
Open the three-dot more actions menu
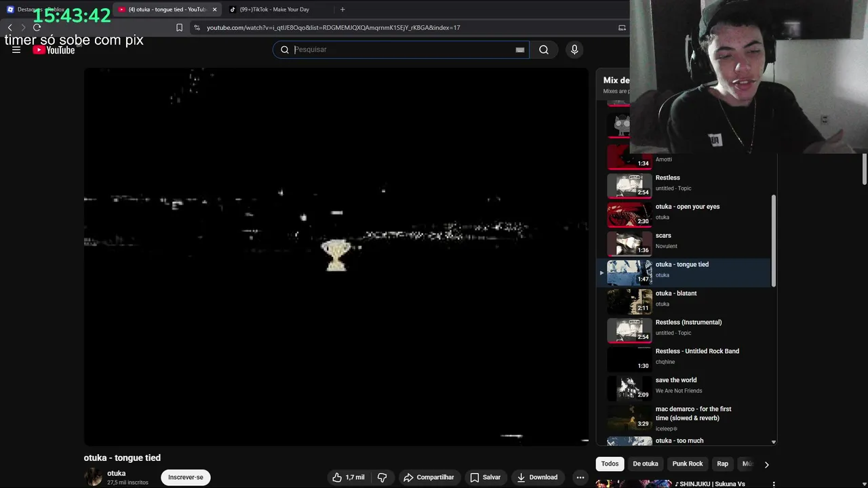coord(580,477)
